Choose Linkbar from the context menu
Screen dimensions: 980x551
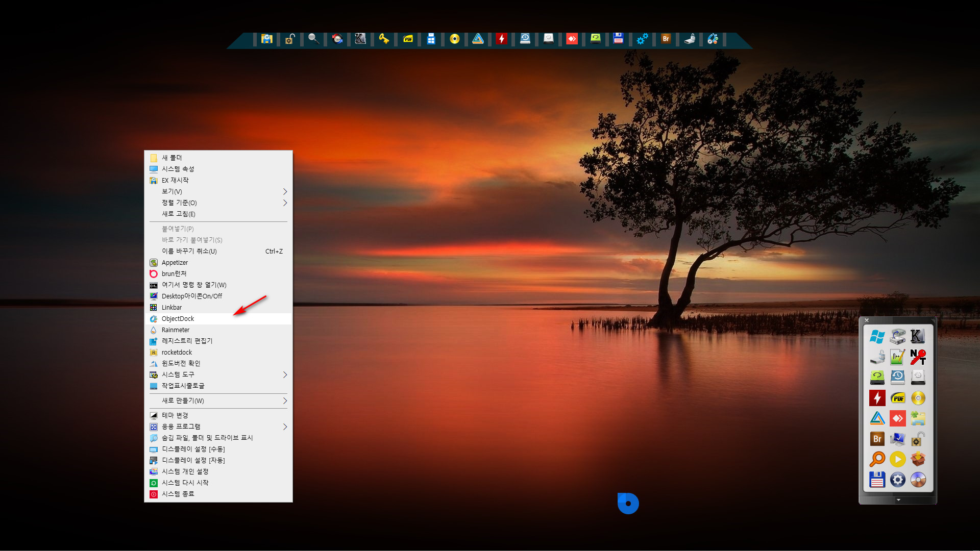click(x=218, y=307)
